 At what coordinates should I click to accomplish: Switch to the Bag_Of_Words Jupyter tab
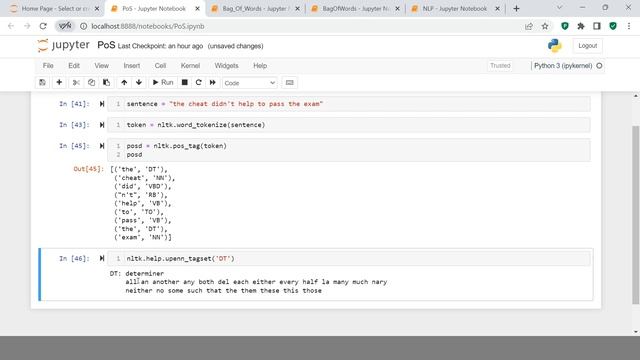coord(255,9)
